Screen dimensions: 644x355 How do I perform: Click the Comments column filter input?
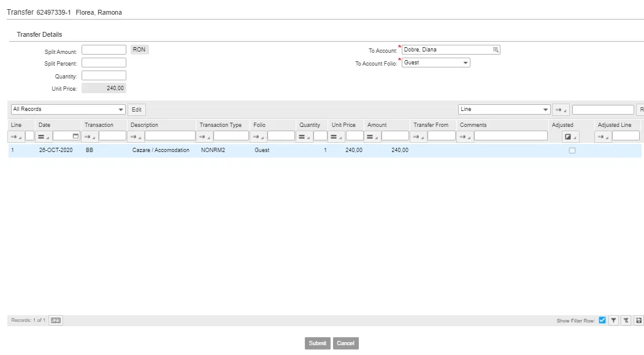tap(511, 136)
